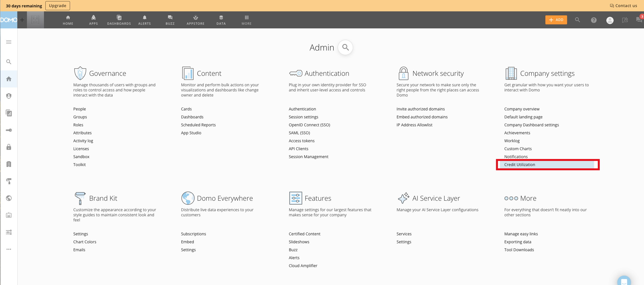
Task: Open Groups under Governance
Action: pyautogui.click(x=80, y=117)
